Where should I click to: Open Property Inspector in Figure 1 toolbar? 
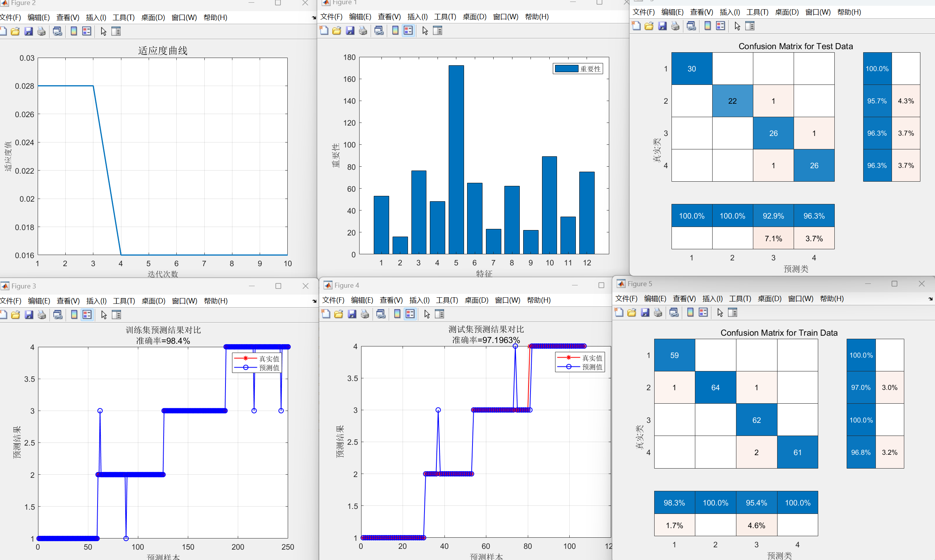[x=438, y=31]
